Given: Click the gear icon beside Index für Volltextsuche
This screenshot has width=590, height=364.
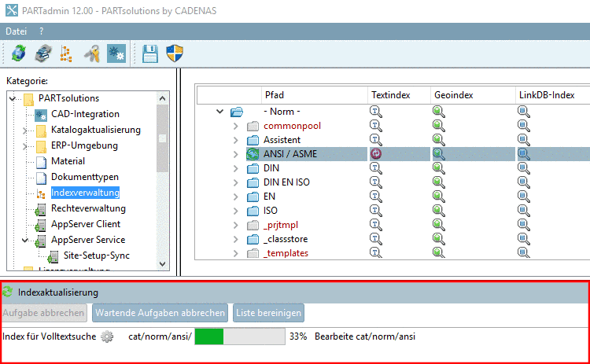Looking at the screenshot, I should pyautogui.click(x=107, y=336).
